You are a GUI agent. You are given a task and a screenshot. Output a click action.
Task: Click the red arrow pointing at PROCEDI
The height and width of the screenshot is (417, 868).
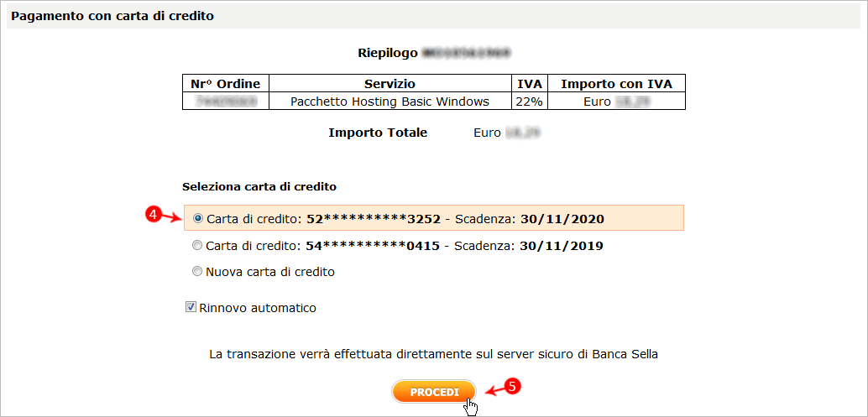pyautogui.click(x=493, y=388)
